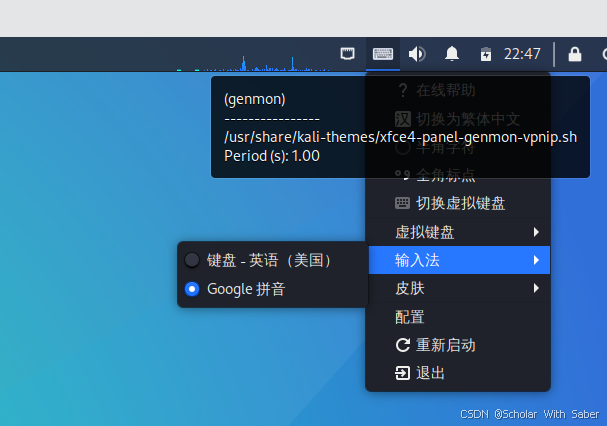Click the fcitx keyboard tray icon
Image resolution: width=607 pixels, height=426 pixels.
click(382, 54)
